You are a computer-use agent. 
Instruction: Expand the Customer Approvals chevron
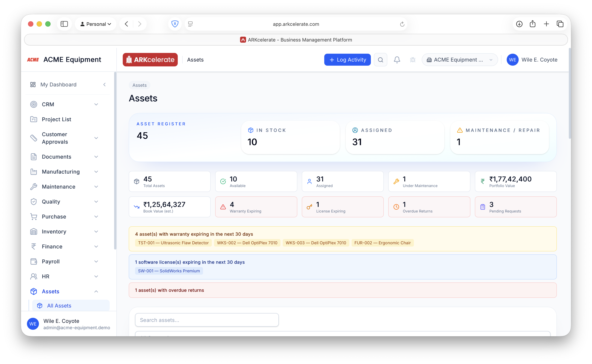[x=96, y=138]
